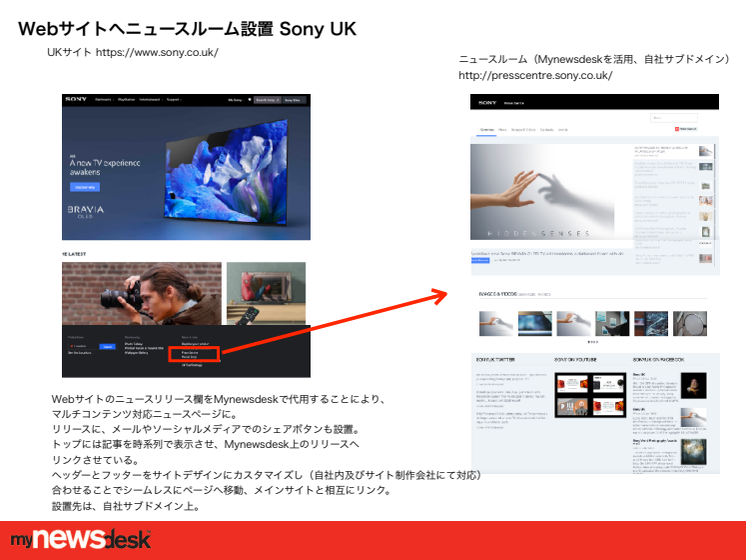This screenshot has width=746, height=560.
Task: Open the My Sony dropdown
Action: coord(236,100)
